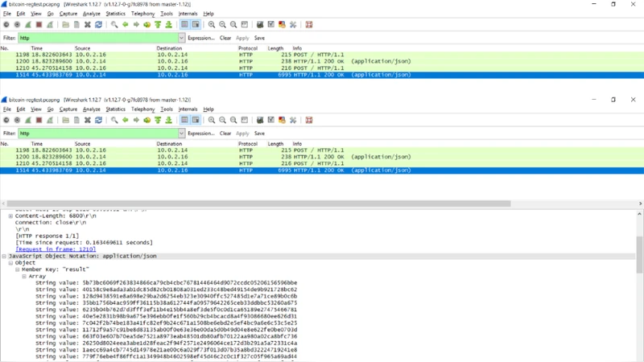
Task: Click the Clear filter button in lower window
Action: [225, 134]
